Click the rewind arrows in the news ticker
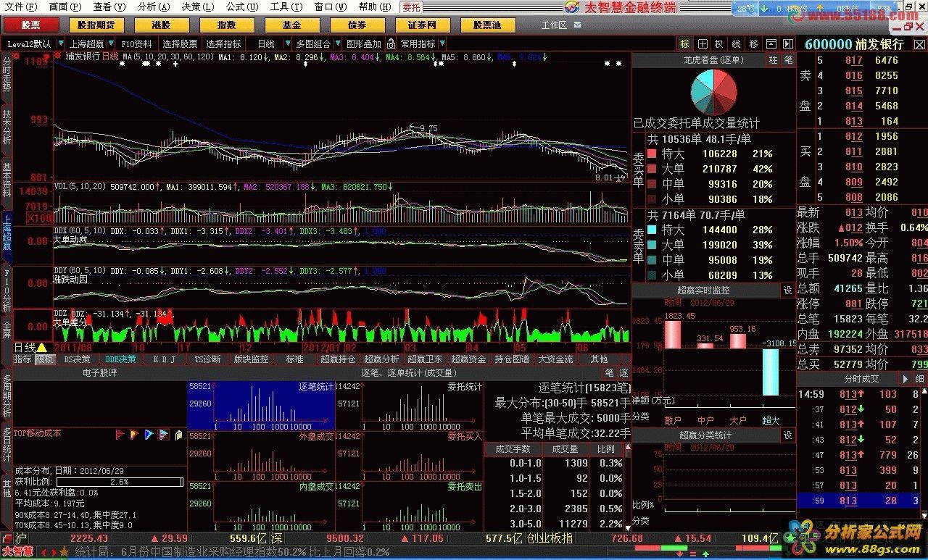928x560 pixels. [43, 553]
